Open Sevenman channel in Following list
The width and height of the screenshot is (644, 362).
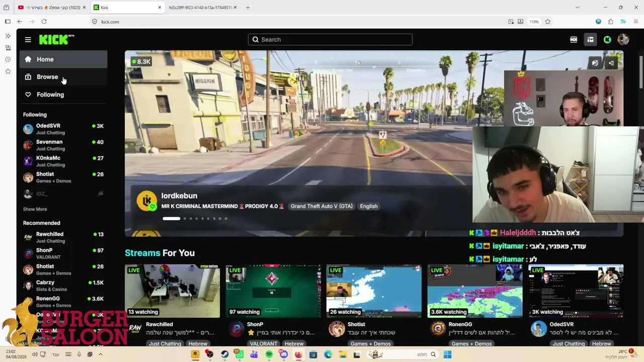63,145
